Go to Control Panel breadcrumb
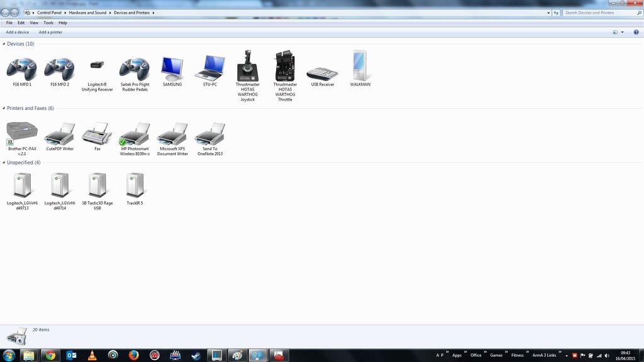The width and height of the screenshot is (644, 362). [49, 13]
